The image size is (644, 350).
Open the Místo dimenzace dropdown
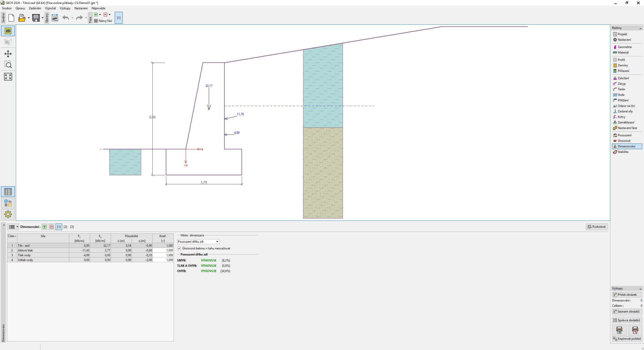pos(198,242)
